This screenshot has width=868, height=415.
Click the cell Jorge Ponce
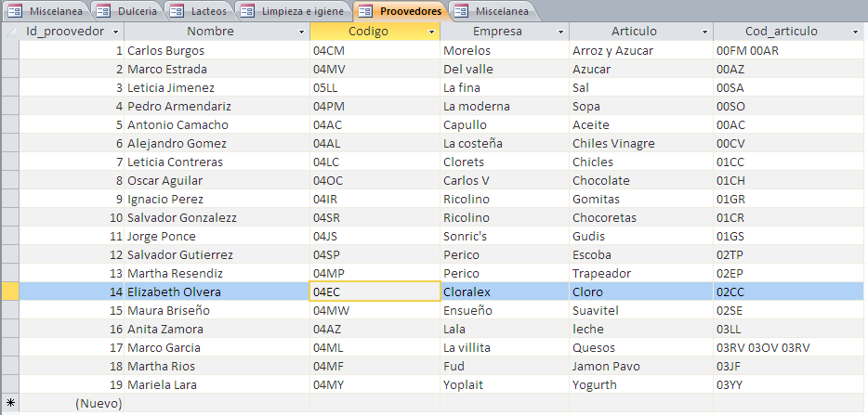[217, 236]
